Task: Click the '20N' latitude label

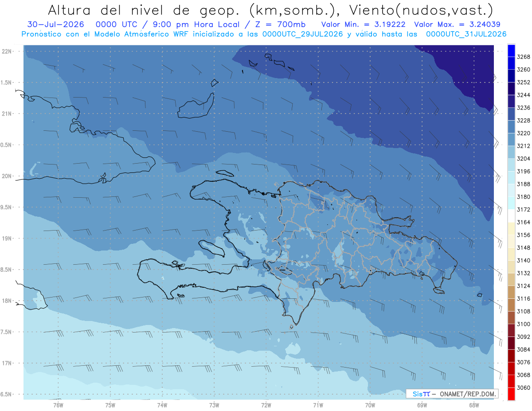Action: [x=7, y=176]
